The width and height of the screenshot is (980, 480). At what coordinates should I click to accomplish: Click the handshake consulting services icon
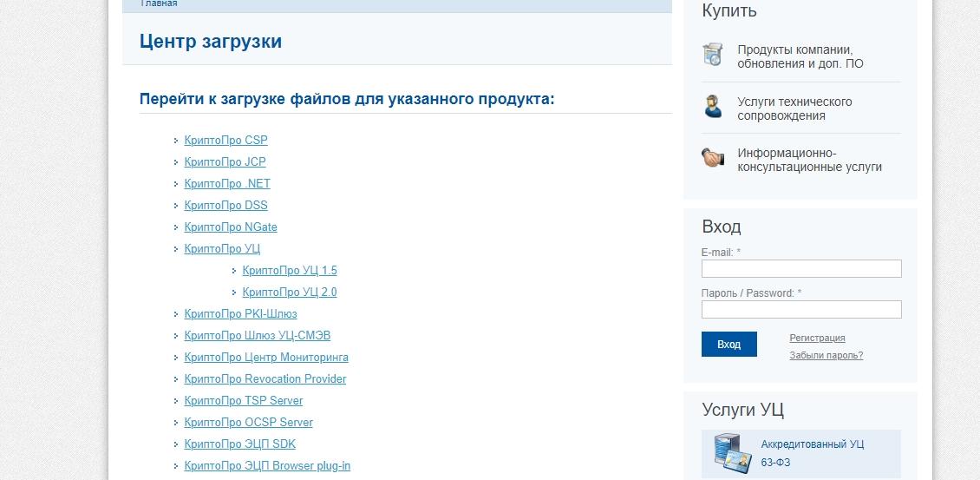(x=713, y=157)
